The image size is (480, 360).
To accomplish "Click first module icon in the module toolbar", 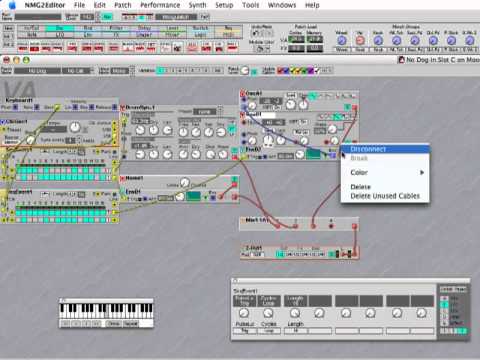I will (23, 48).
